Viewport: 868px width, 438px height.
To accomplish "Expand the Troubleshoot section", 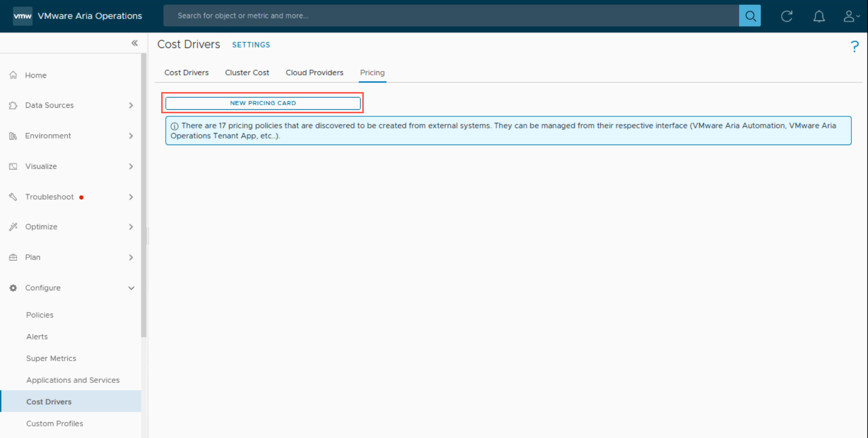I will pos(131,197).
